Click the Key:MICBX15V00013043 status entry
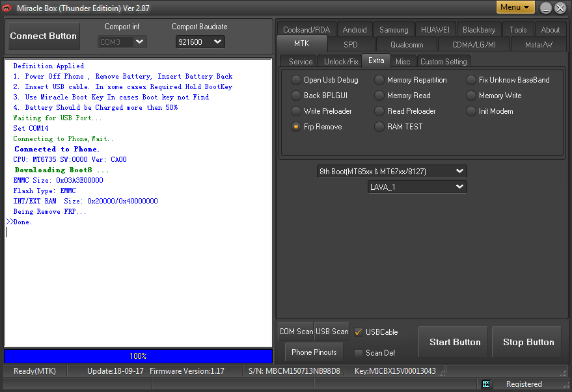Viewport: 572px width, 392px height. [x=395, y=371]
